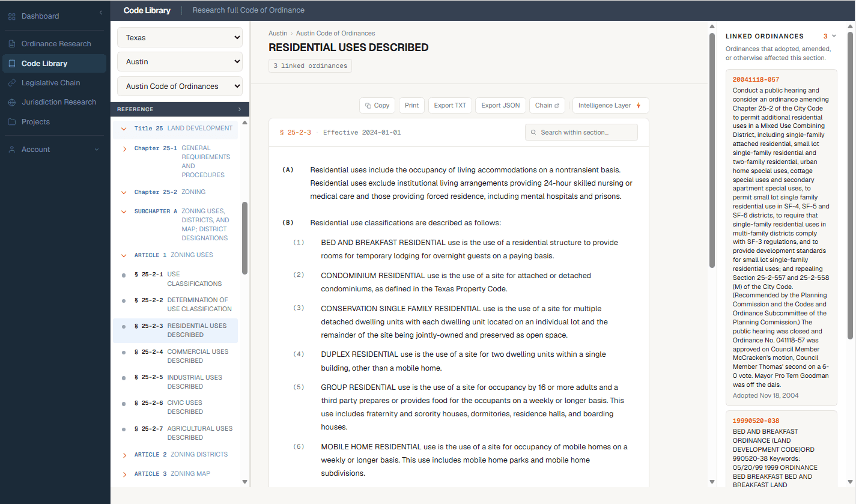This screenshot has width=856, height=504.
Task: Click the Print button
Action: pyautogui.click(x=411, y=105)
